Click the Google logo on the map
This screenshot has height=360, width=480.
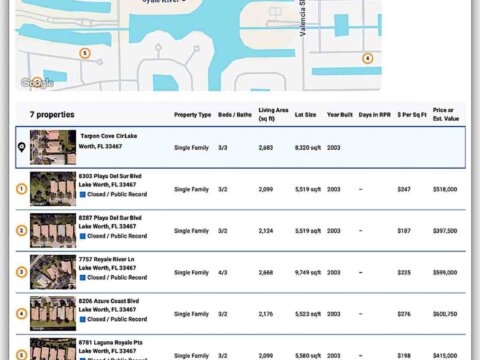pyautogui.click(x=37, y=82)
